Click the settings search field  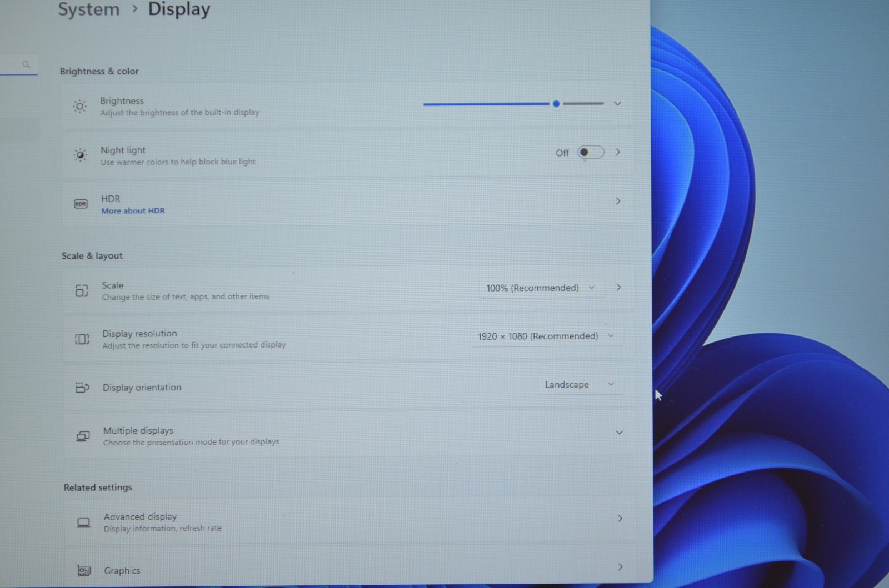coord(19,65)
